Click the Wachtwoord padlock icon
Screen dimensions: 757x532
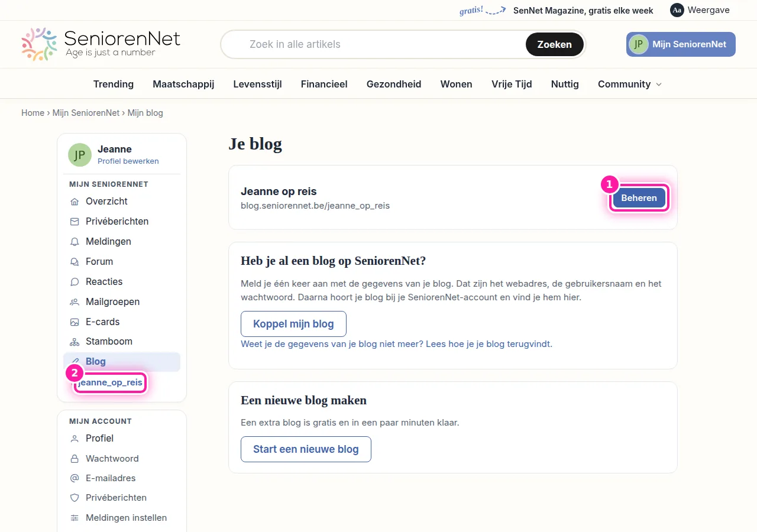tap(75, 459)
